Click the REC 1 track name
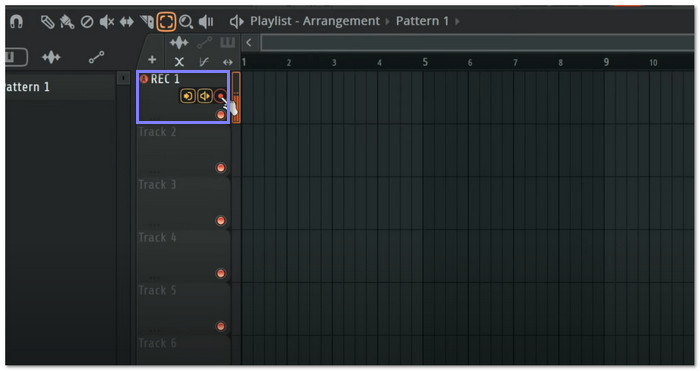The height and width of the screenshot is (371, 700). (x=165, y=79)
